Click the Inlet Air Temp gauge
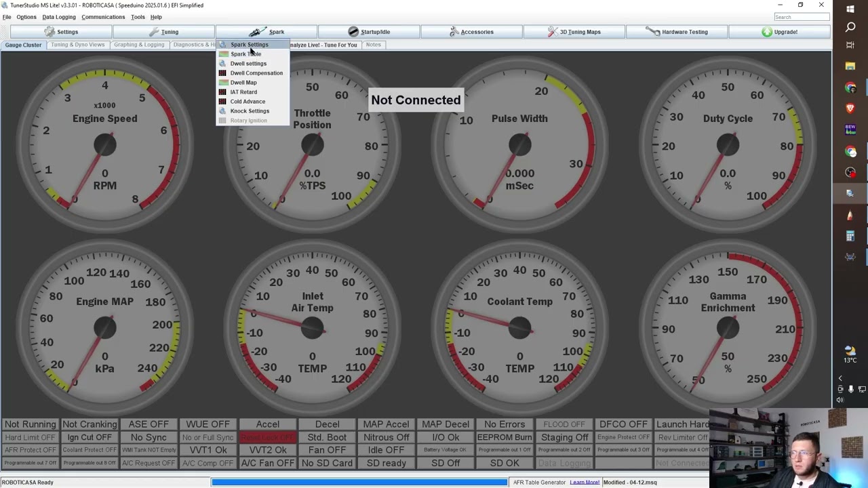 [312, 327]
